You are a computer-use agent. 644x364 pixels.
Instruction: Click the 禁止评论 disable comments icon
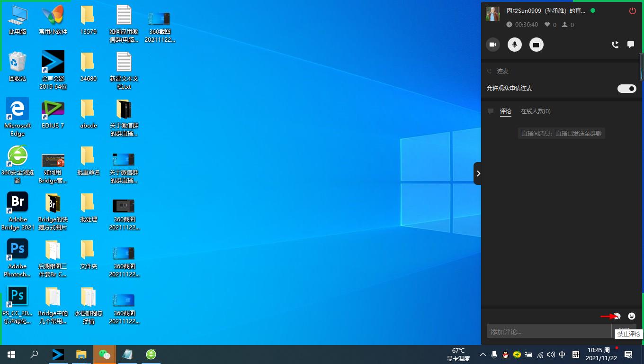point(617,316)
